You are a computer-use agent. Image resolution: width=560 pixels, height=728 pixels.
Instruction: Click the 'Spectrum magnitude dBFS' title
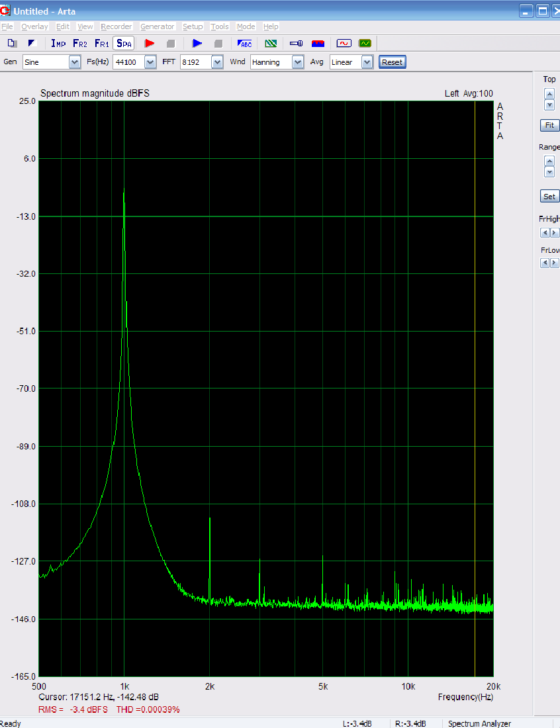point(95,93)
